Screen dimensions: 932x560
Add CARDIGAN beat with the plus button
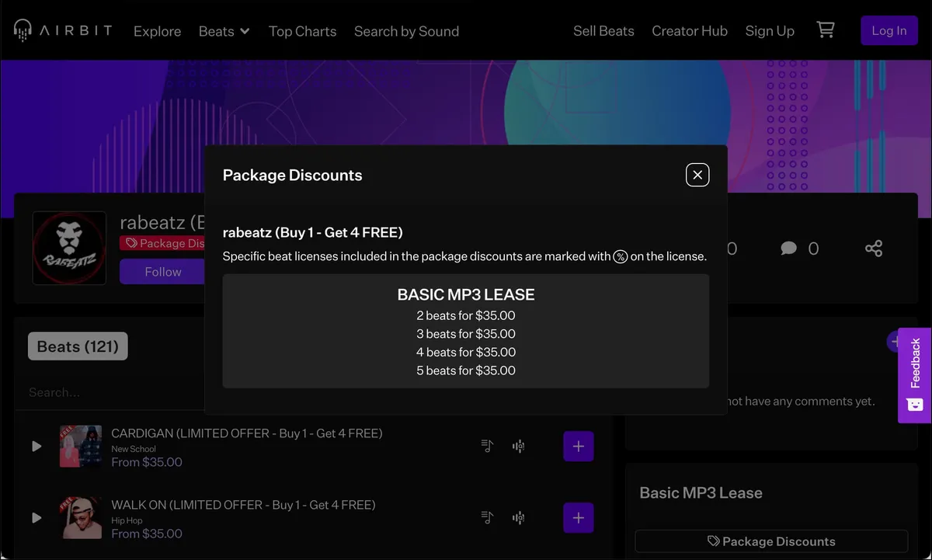click(579, 447)
